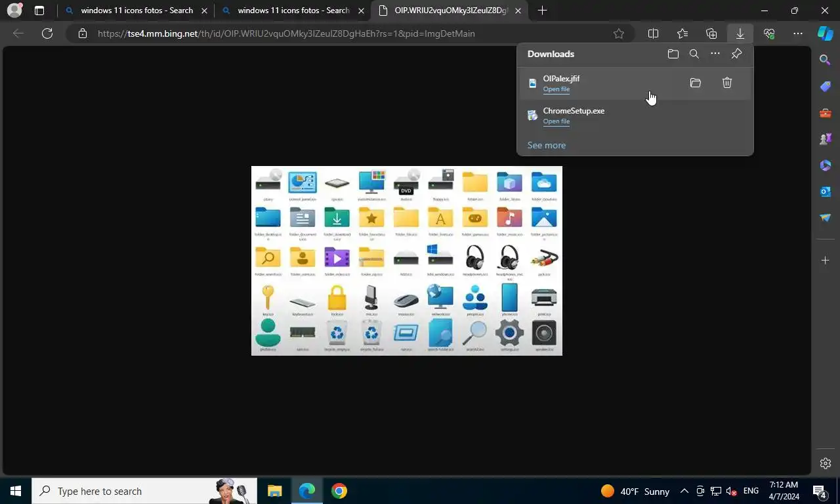Image resolution: width=840 pixels, height=504 pixels.
Task: Open sidebar Search icon
Action: [826, 60]
